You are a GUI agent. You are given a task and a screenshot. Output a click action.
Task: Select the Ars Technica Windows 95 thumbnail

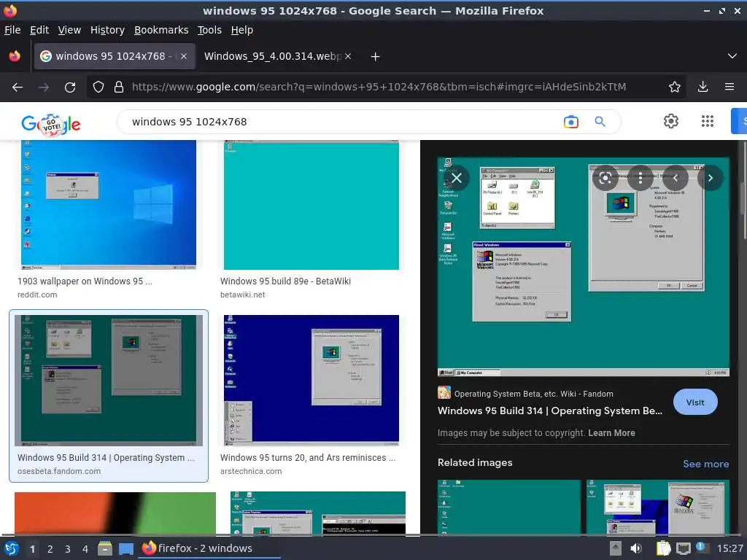coord(311,381)
